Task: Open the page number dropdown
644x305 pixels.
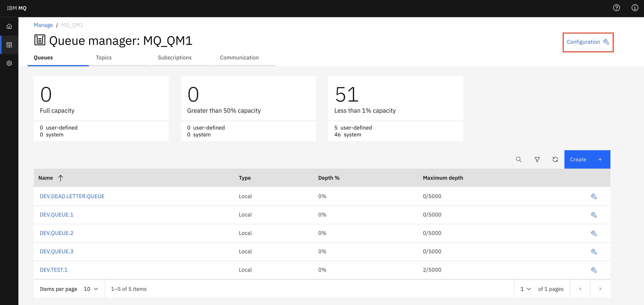Action: (525, 289)
